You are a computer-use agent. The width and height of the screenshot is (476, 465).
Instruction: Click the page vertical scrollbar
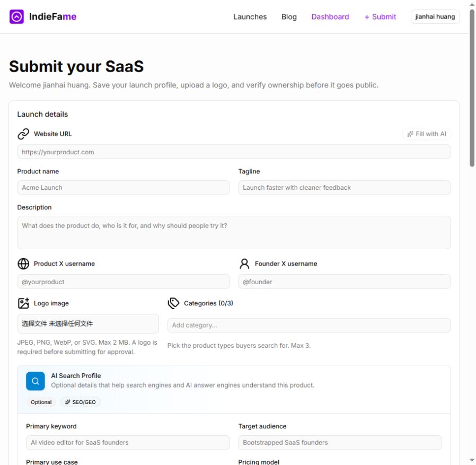point(472,88)
